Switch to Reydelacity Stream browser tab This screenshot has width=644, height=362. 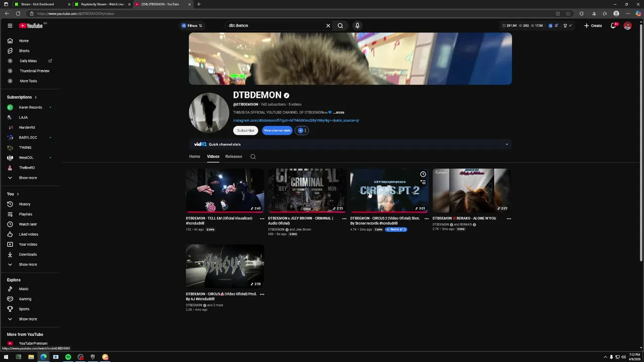coord(103,4)
